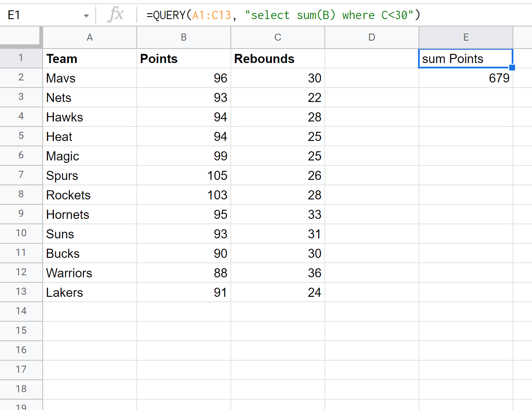
Task: Select row 13 header
Action: 21,292
